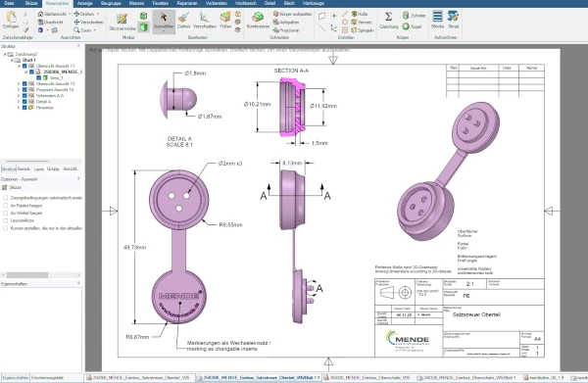Select the Verschieben pan tool in Ausrichten
Image resolution: width=588 pixels, height=383 pixels.
point(88,23)
